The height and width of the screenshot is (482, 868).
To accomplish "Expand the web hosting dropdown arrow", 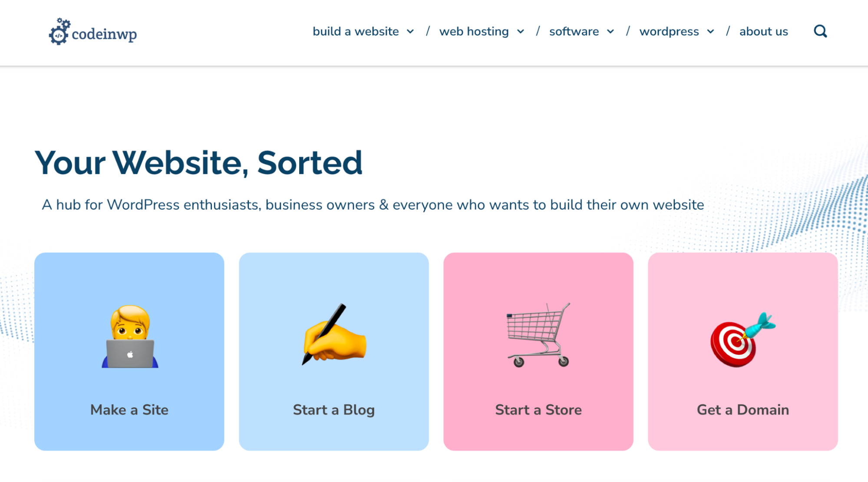I will coord(521,32).
